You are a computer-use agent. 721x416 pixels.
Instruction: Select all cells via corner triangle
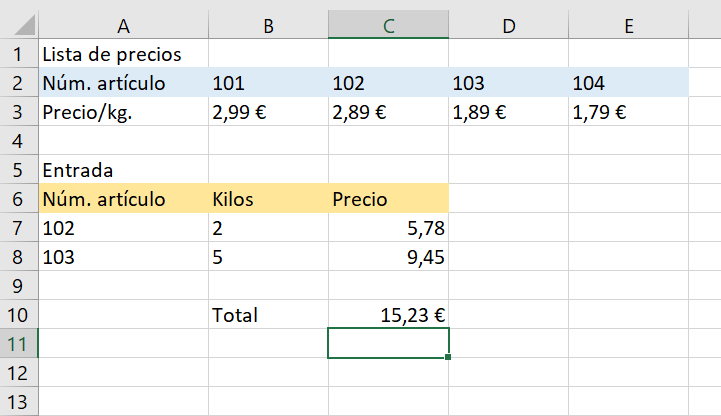click(24, 25)
